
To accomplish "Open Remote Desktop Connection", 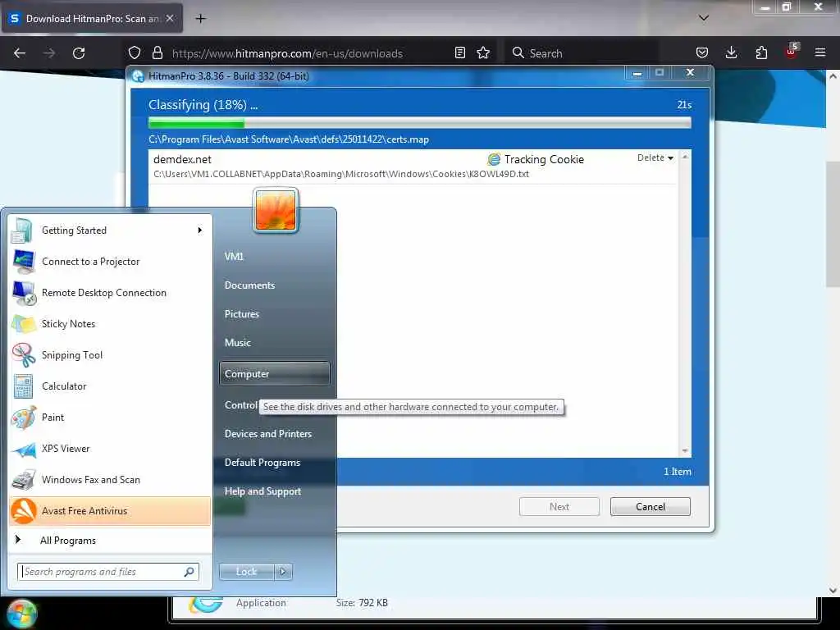I will coord(110,293).
